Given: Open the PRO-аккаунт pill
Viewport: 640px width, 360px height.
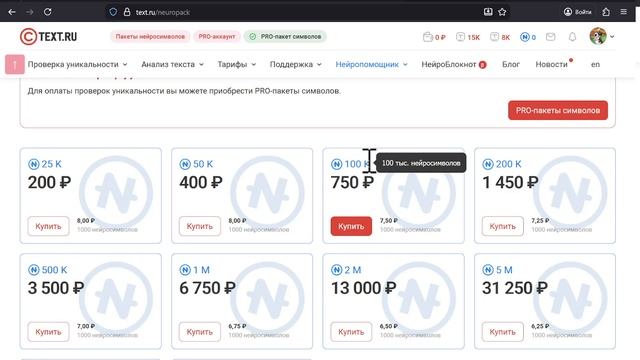Looking at the screenshot, I should (217, 36).
